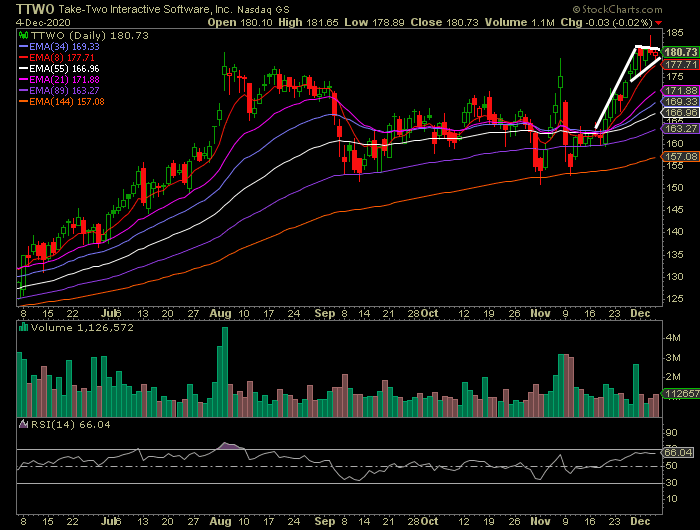Click the 180.73 last-price tag on price axis
This screenshot has height=530, width=700.
(680, 52)
